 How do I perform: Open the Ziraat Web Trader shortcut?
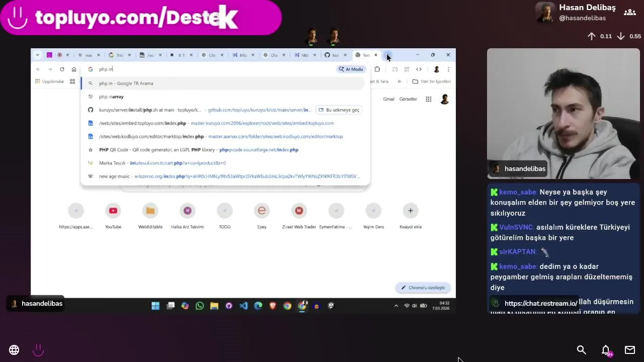click(299, 216)
